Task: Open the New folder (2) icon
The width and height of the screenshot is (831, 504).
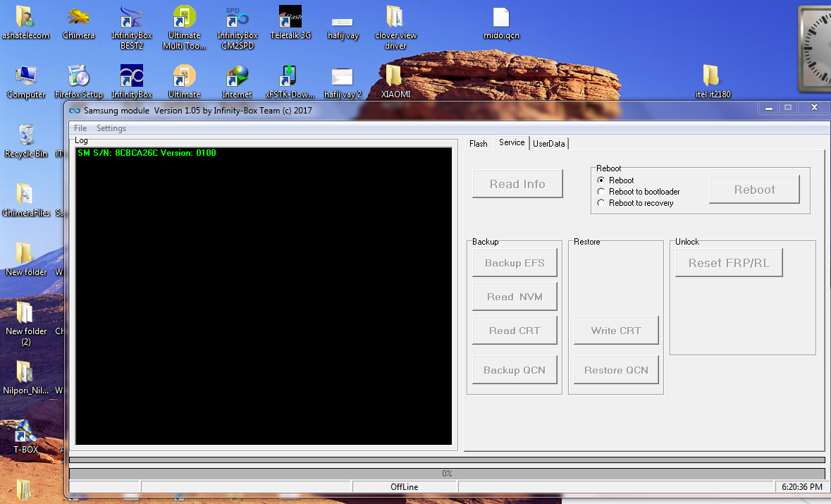Action: [26, 324]
